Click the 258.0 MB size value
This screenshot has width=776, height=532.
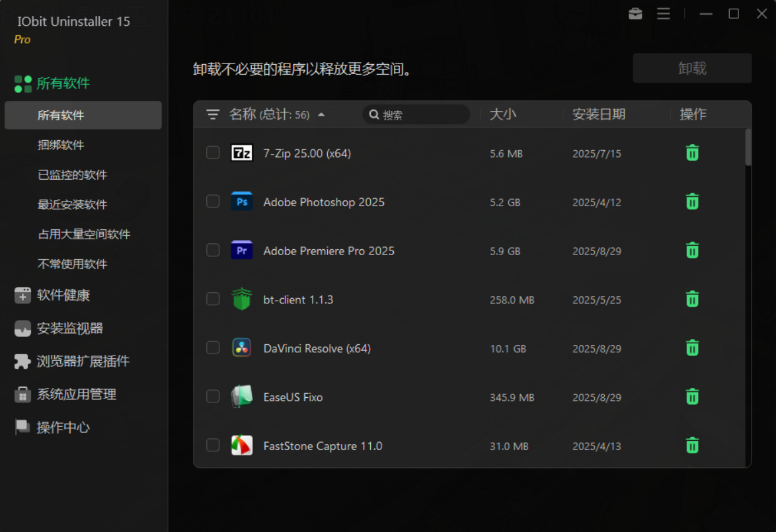tap(512, 300)
